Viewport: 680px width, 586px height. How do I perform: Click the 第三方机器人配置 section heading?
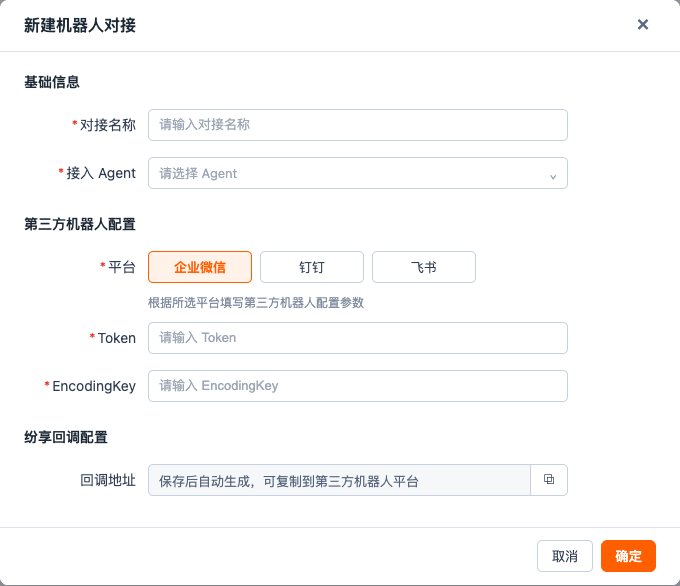coord(80,224)
